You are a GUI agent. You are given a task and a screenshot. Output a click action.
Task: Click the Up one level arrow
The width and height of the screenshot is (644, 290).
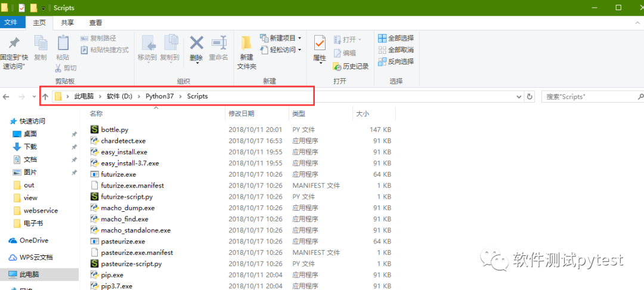coord(45,97)
